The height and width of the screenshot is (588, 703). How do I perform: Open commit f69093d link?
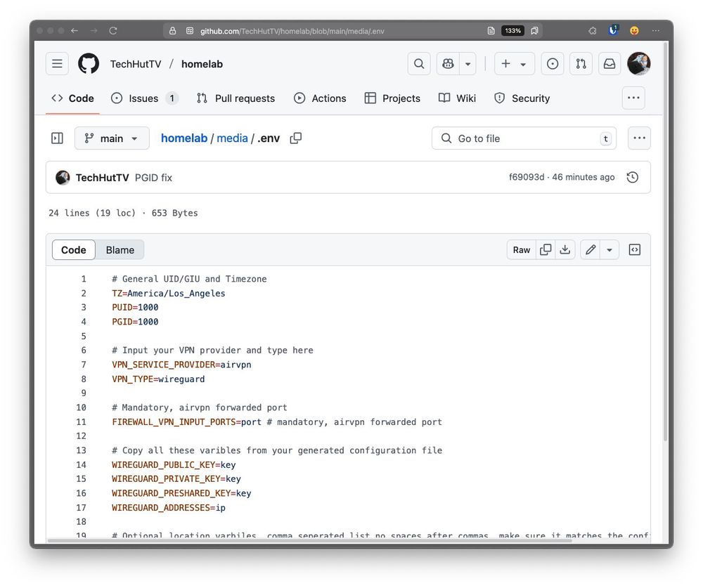click(527, 177)
